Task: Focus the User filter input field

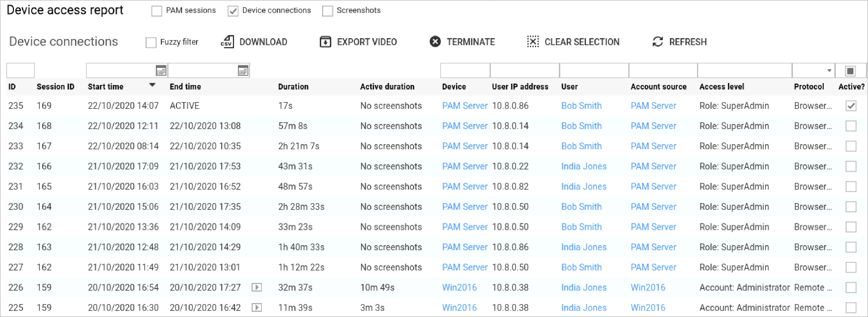Action: coord(594,71)
